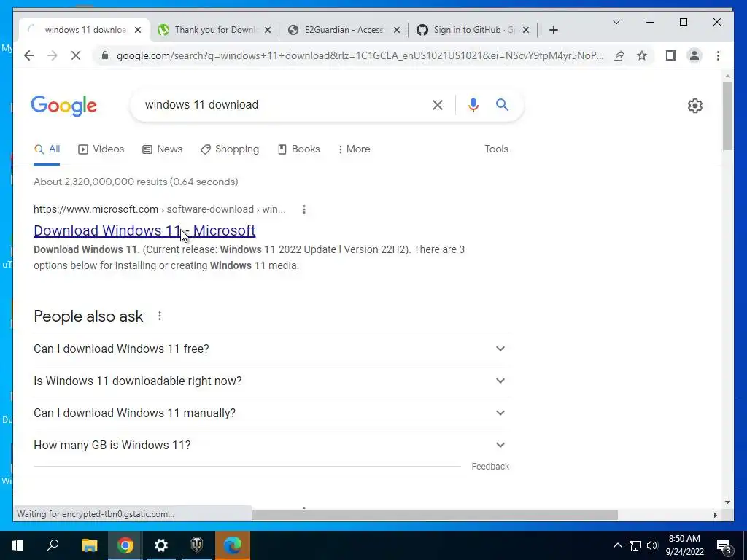The width and height of the screenshot is (747, 560).
Task: Open Microsoft Edge from the taskbar
Action: tap(233, 545)
